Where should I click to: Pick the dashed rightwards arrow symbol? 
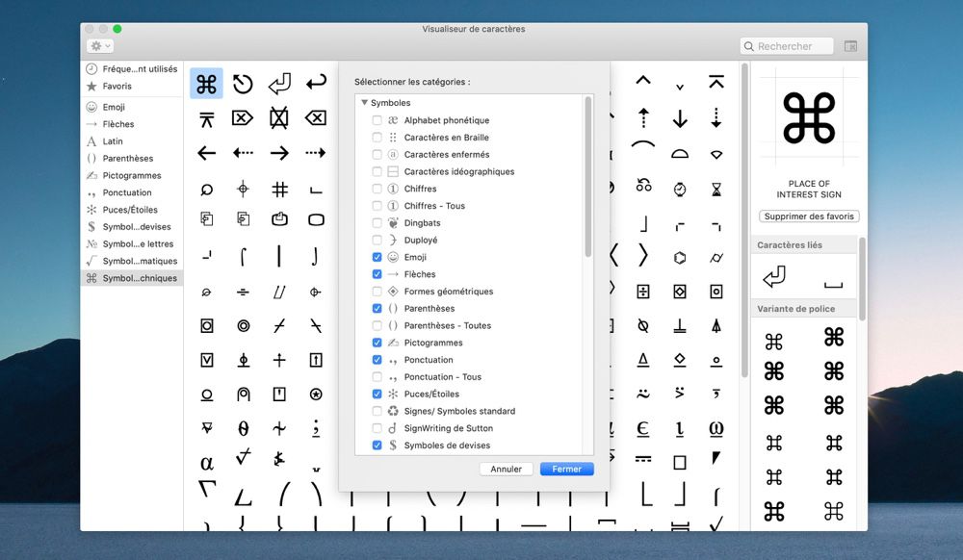click(x=316, y=153)
